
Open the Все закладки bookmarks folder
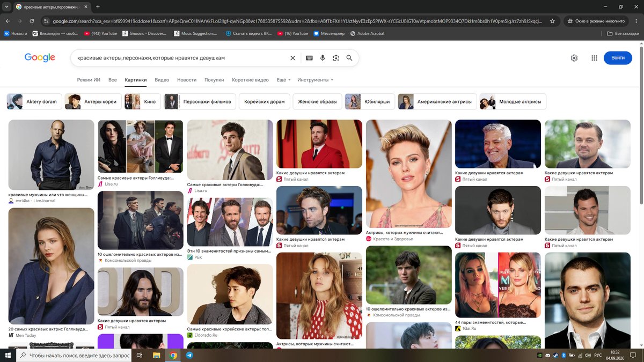[x=623, y=33]
